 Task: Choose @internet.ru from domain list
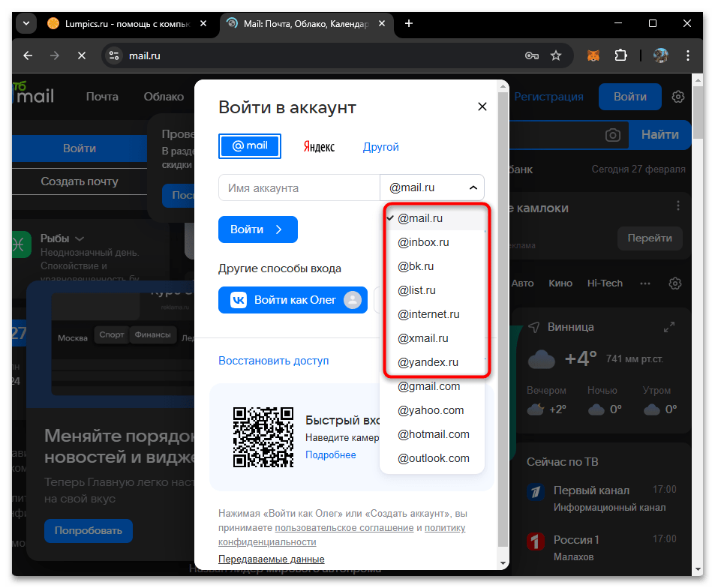(432, 314)
